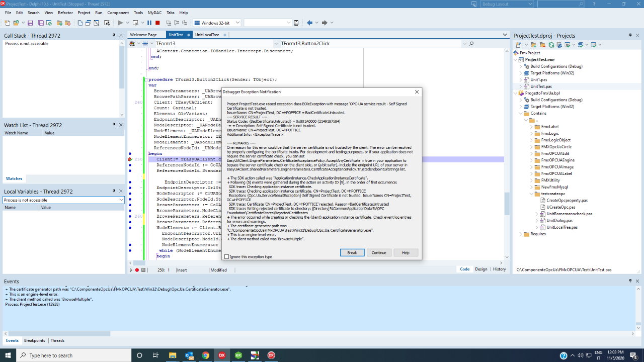Click Continue in the exception dialog
644x362 pixels.
pos(379,253)
